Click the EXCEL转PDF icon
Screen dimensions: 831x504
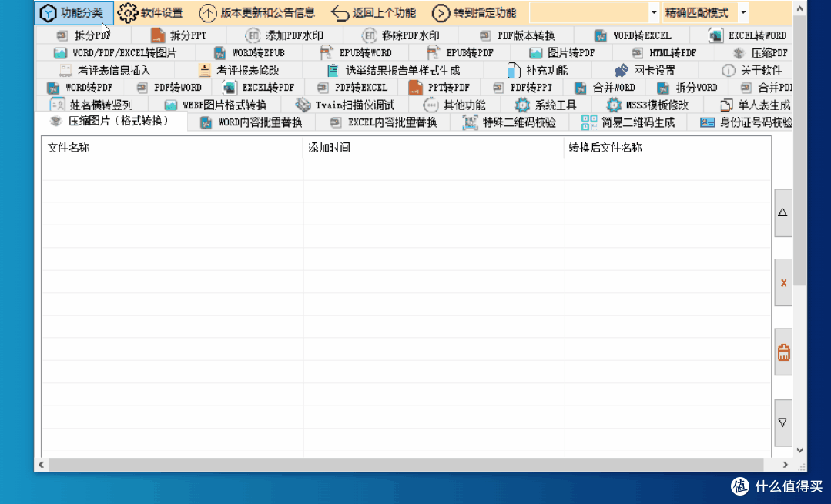(x=230, y=88)
